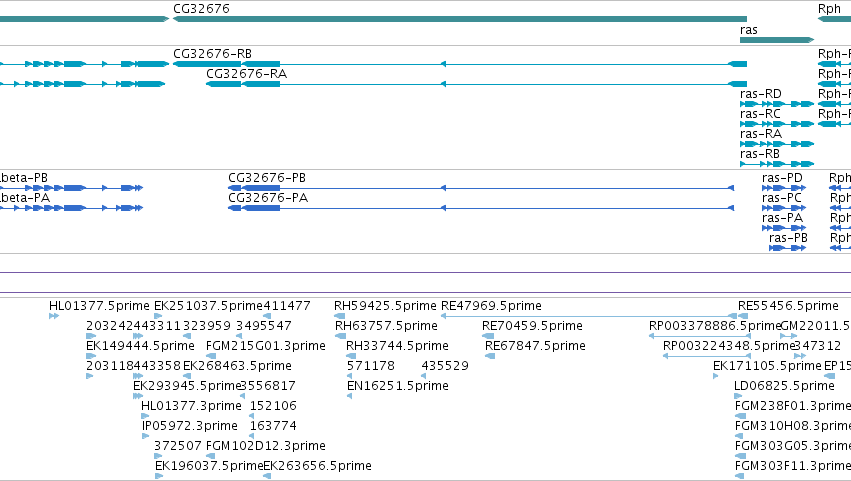Select EST RE70459.5prime label

(x=532, y=326)
